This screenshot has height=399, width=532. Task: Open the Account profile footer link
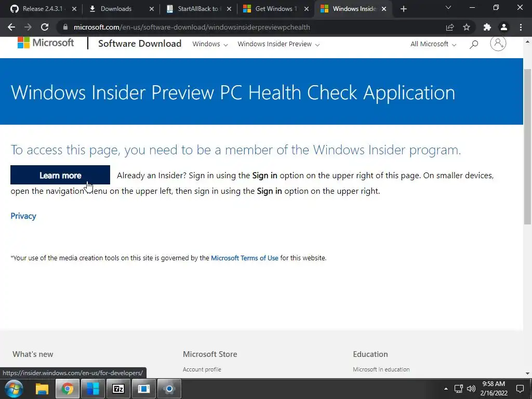202,369
